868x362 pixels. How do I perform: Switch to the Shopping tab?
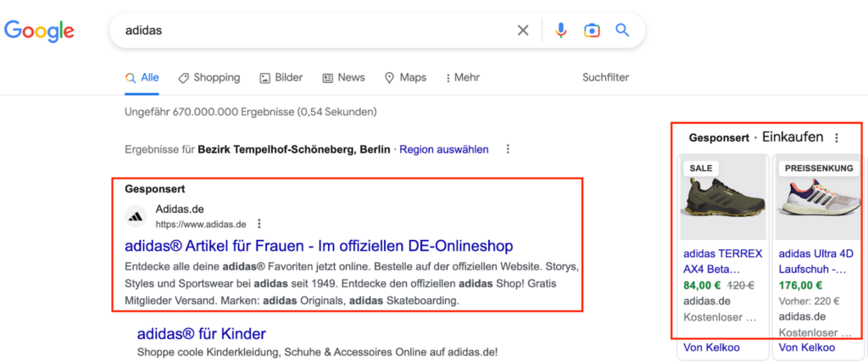(x=209, y=77)
